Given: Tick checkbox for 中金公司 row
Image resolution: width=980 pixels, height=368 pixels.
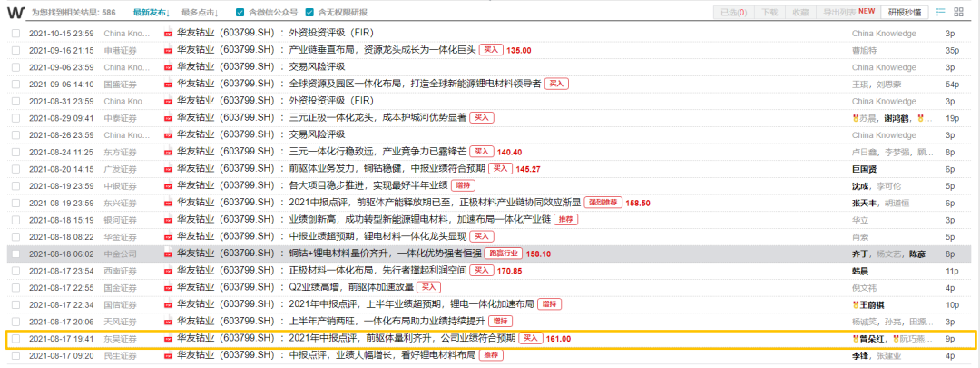Looking at the screenshot, I should (15, 254).
